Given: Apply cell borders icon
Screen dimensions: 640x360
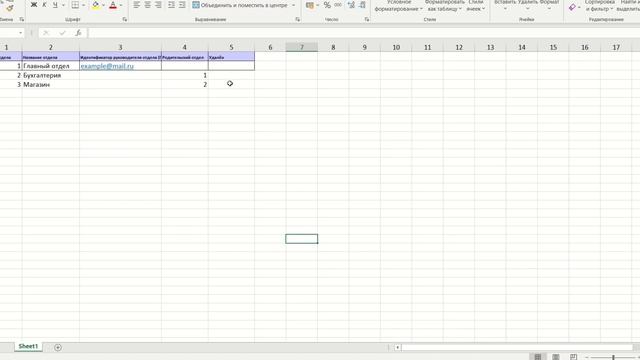Looking at the screenshot, I should (x=75, y=5).
